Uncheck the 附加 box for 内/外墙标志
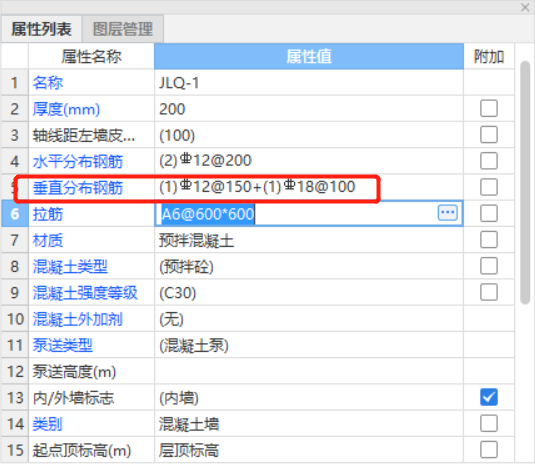The image size is (535, 464). 489,397
